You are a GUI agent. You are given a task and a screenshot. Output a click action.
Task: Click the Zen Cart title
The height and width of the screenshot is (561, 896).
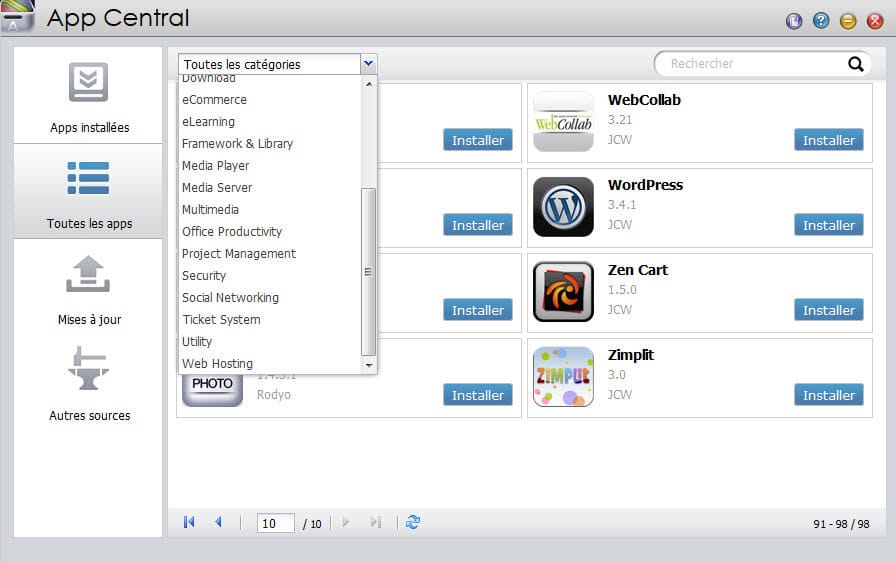[638, 270]
